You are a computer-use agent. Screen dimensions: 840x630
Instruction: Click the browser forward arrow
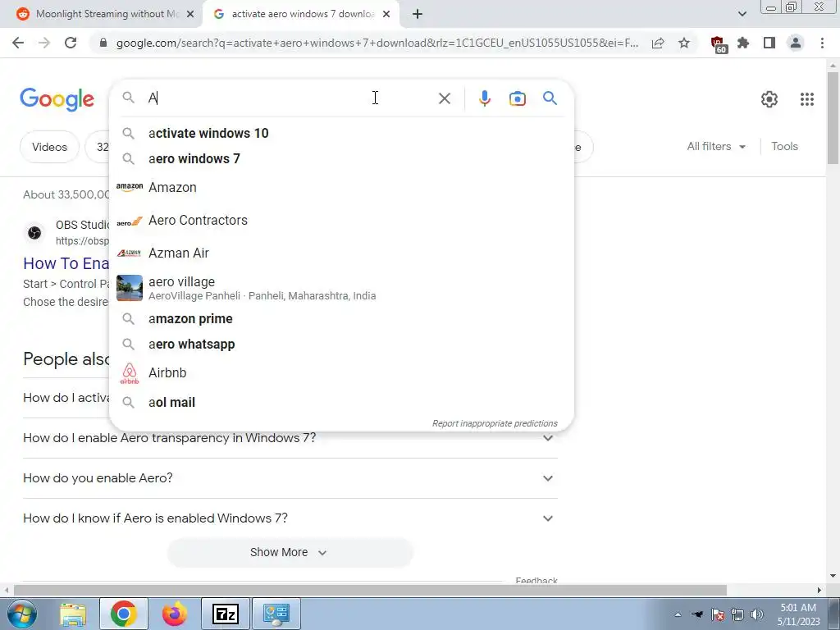[44, 43]
